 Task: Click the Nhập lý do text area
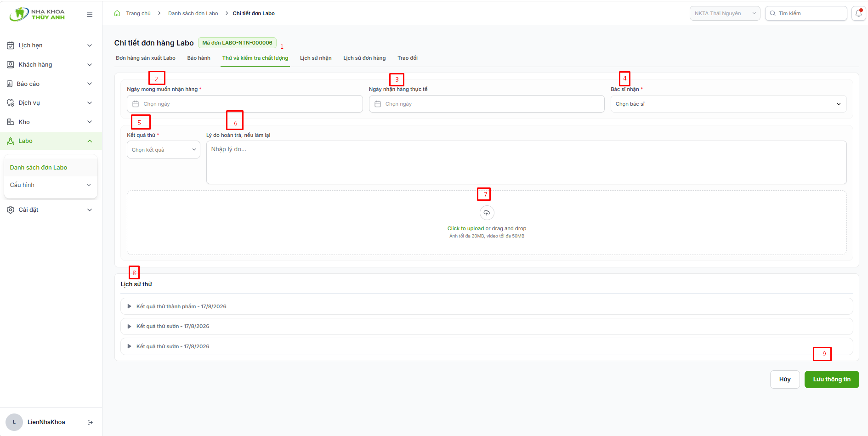[x=527, y=162]
